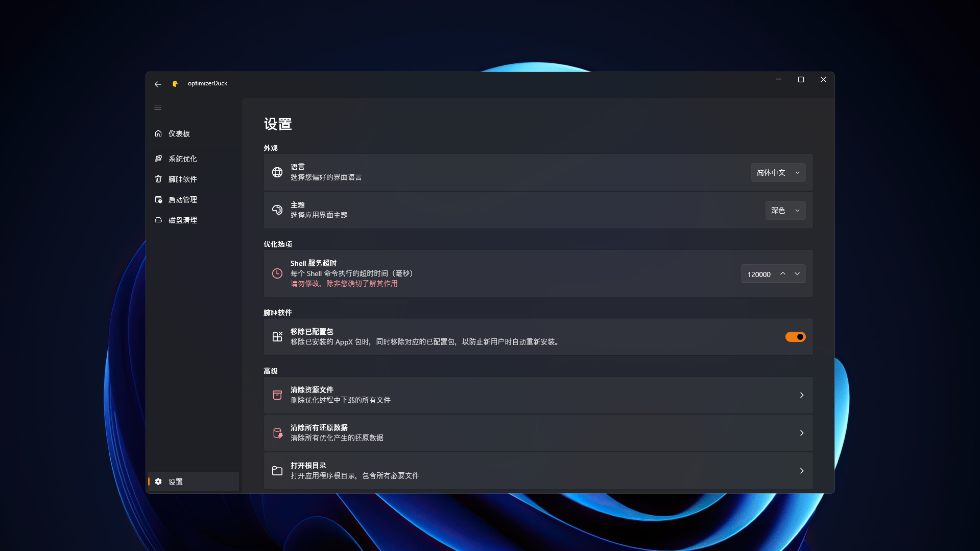
Task: Click the optimizerDuck duck logo
Action: 175,83
